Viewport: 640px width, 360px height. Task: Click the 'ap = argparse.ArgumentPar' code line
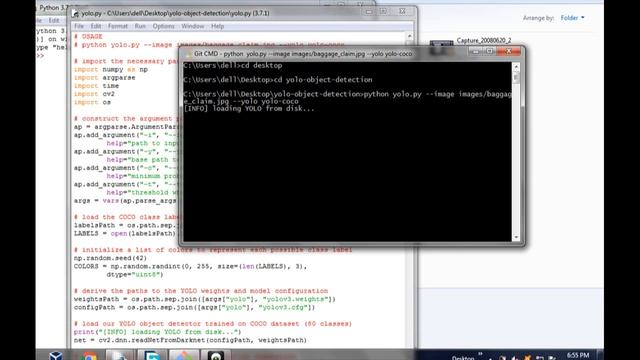point(126,127)
